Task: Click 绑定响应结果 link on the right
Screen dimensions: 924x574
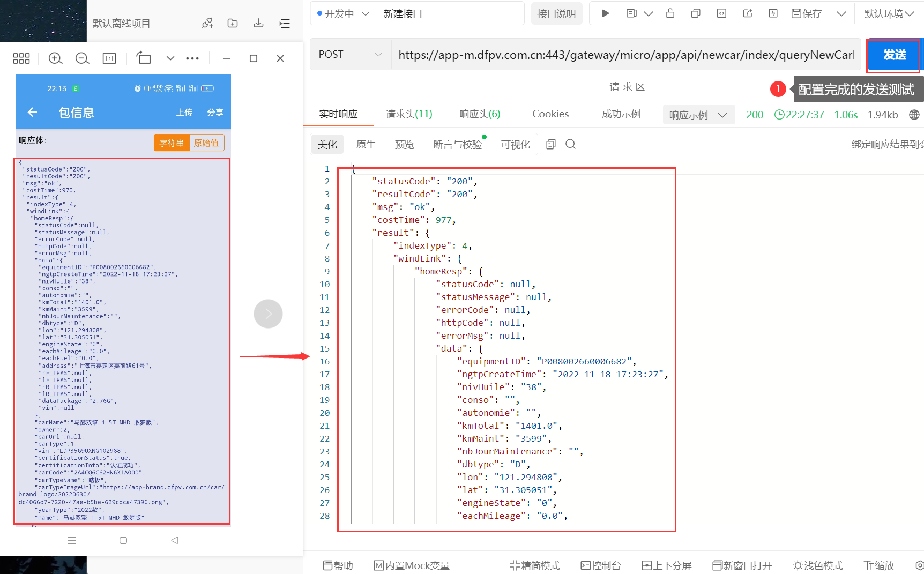Action: [888, 144]
